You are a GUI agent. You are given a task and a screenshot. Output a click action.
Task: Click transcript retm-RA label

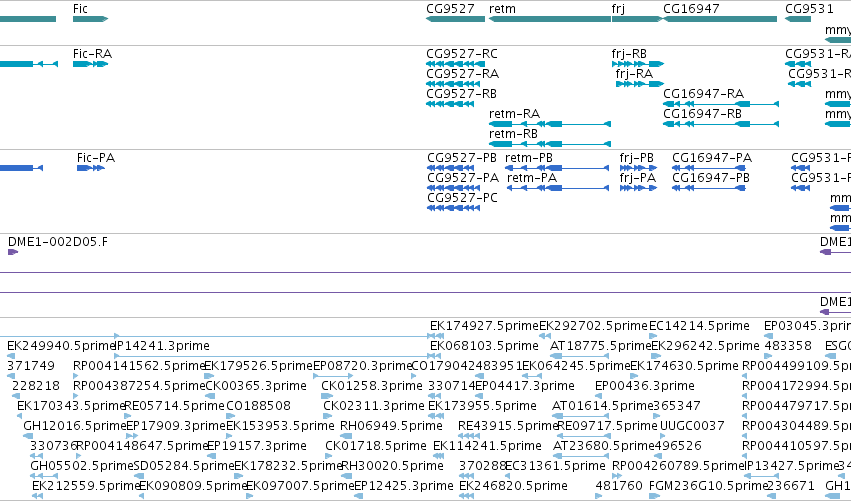[515, 114]
